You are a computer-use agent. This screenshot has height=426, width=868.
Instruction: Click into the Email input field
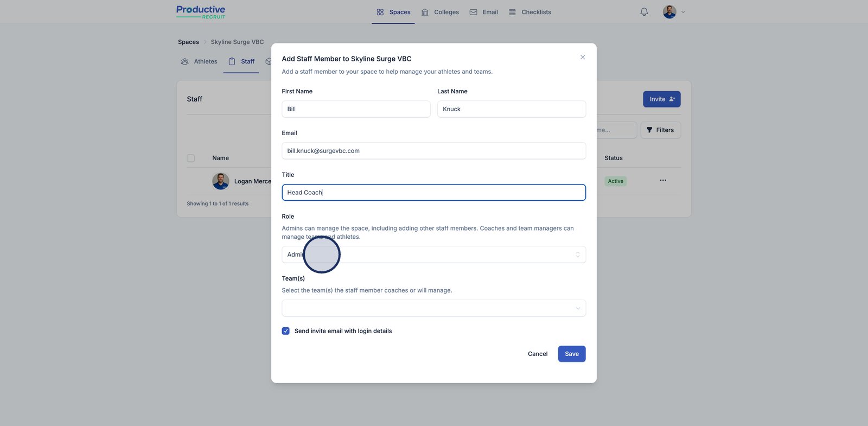pos(433,151)
